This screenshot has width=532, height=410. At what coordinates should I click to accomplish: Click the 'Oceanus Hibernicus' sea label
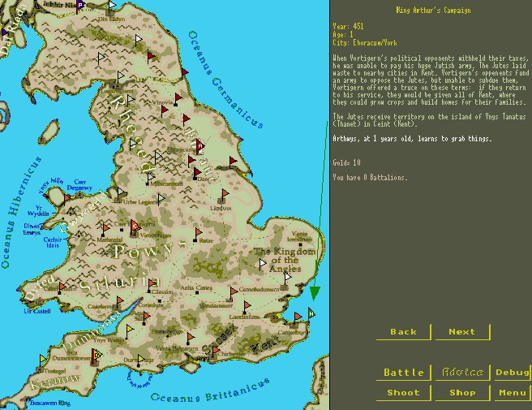click(20, 213)
